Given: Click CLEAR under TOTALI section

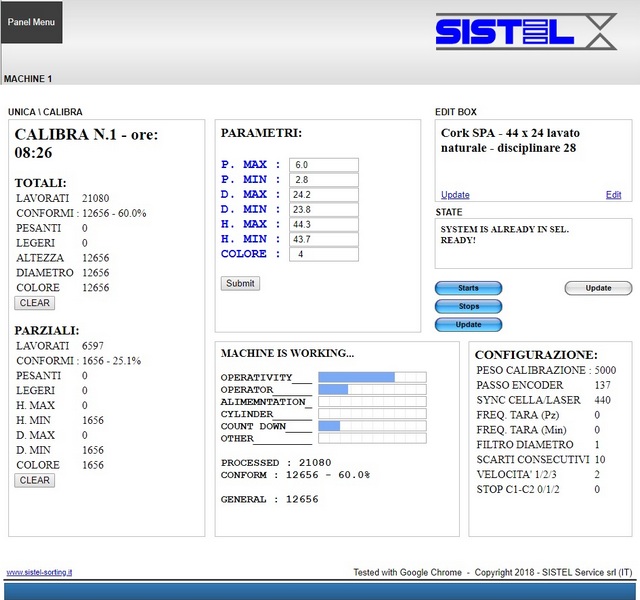Looking at the screenshot, I should pos(35,303).
